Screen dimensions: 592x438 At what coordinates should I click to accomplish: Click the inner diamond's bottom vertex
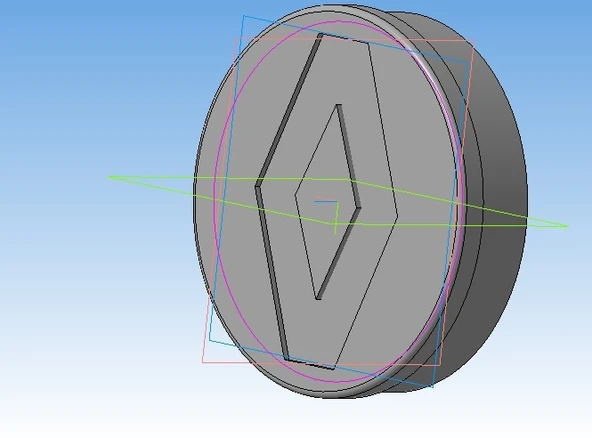pyautogui.click(x=318, y=299)
